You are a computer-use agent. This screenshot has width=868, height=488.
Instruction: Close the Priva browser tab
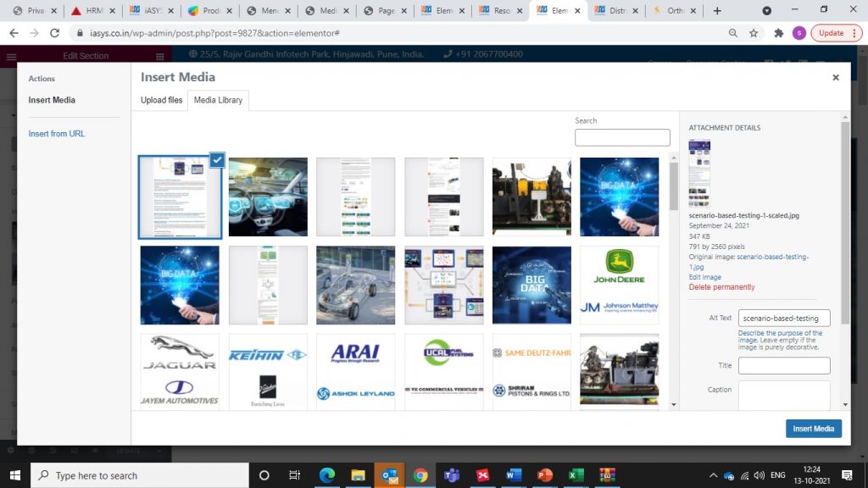click(53, 10)
